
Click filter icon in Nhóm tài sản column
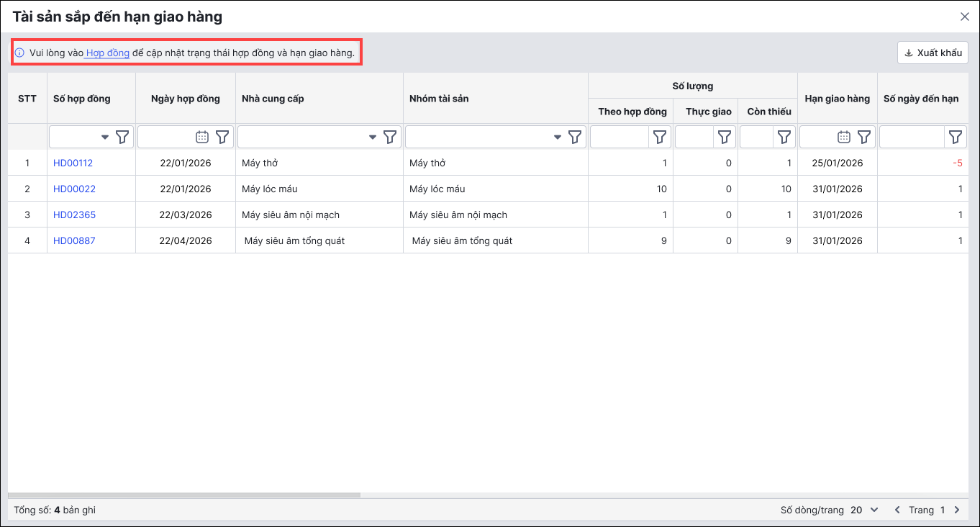point(575,137)
